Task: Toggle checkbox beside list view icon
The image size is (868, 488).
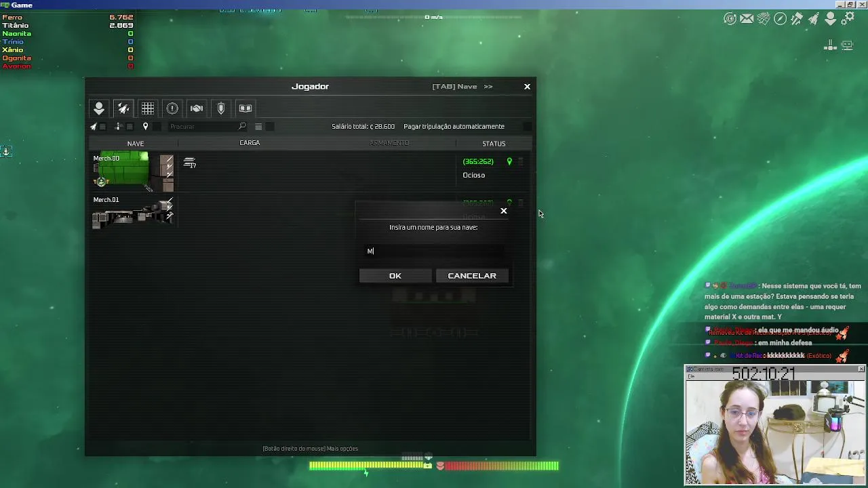Action: [270, 127]
